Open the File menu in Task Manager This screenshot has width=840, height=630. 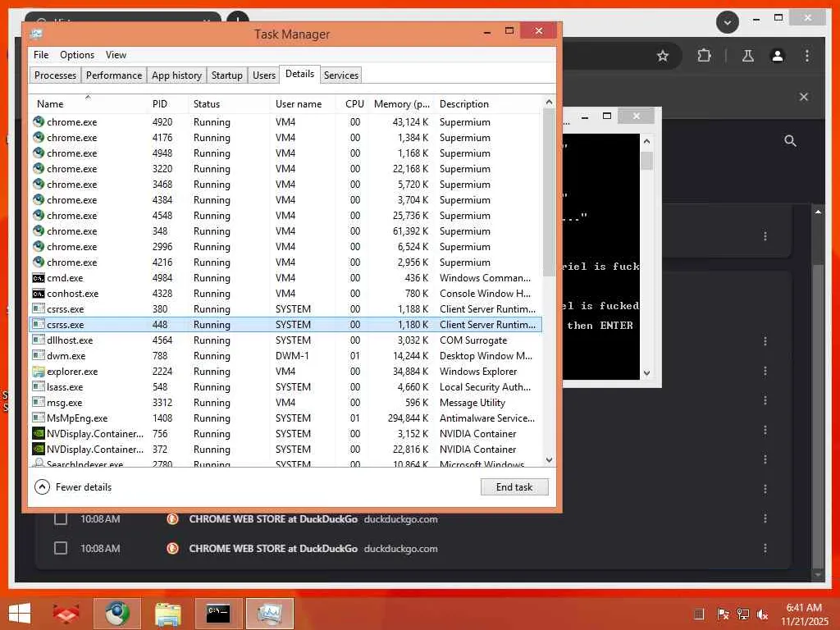[41, 55]
